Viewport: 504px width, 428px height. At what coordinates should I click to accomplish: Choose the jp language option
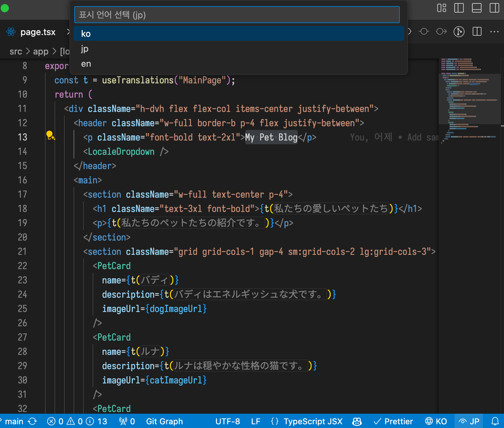point(239,49)
